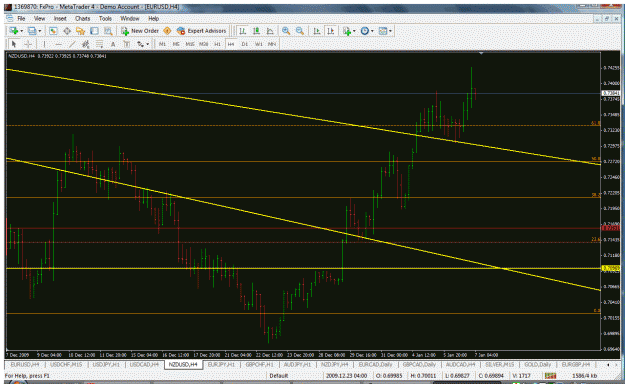
Task: Set timeframe to MN
Action: [272, 44]
